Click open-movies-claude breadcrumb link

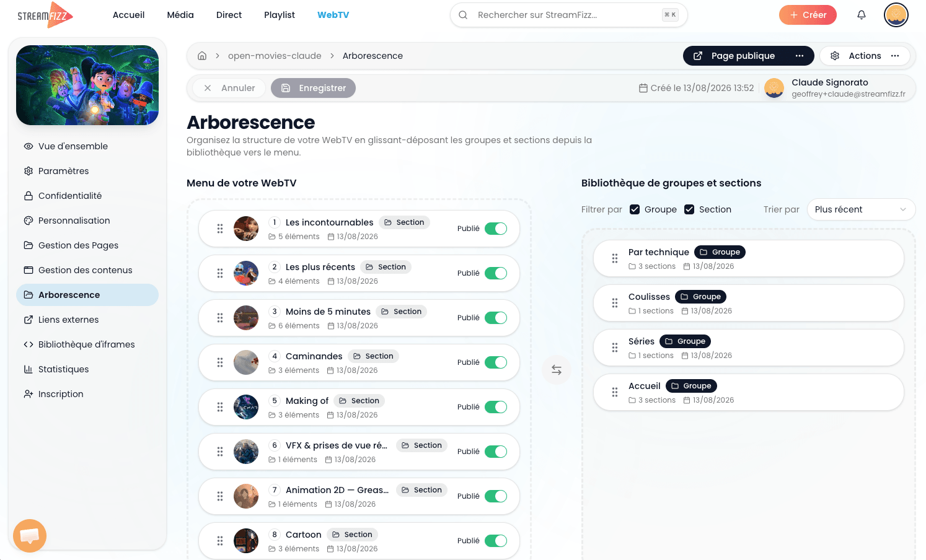275,56
